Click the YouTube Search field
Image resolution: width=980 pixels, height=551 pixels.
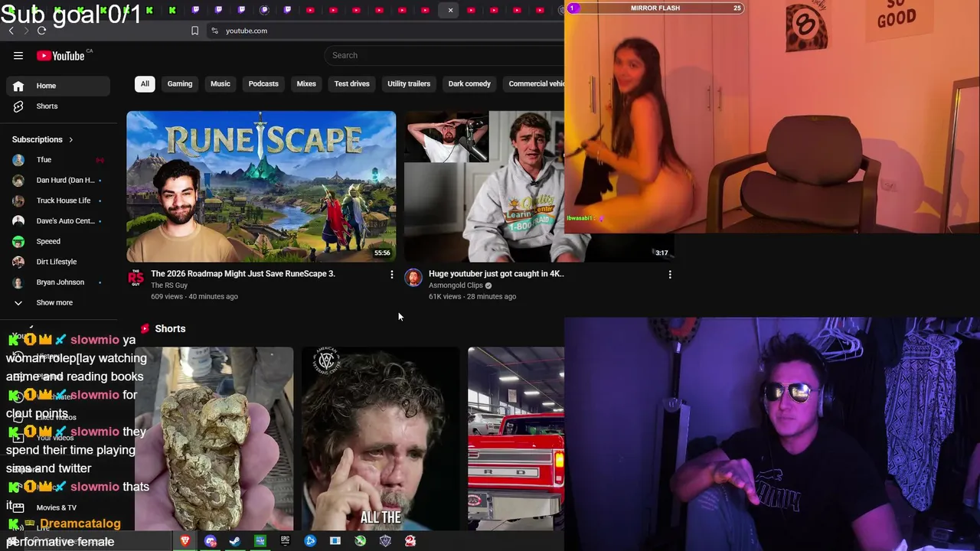(x=444, y=55)
